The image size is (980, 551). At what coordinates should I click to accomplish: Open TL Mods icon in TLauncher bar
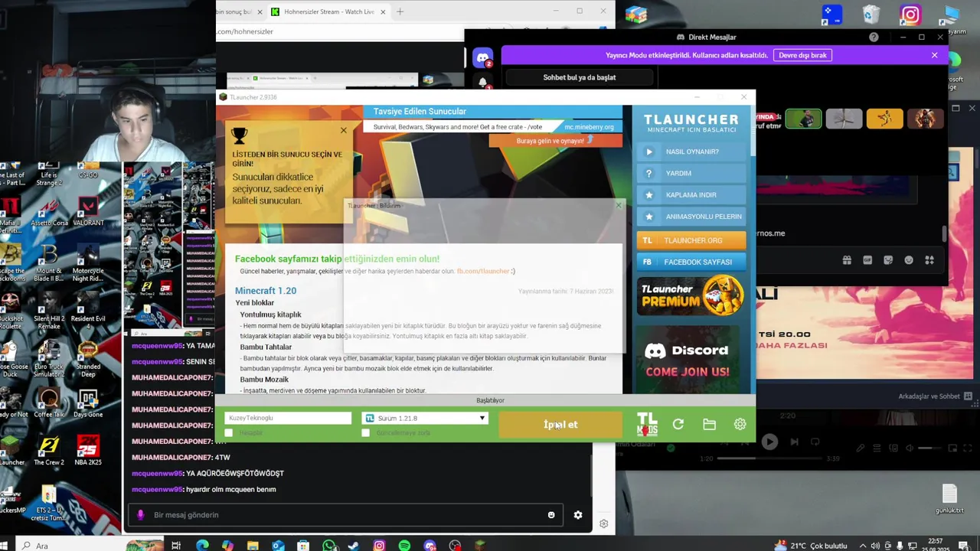point(647,424)
